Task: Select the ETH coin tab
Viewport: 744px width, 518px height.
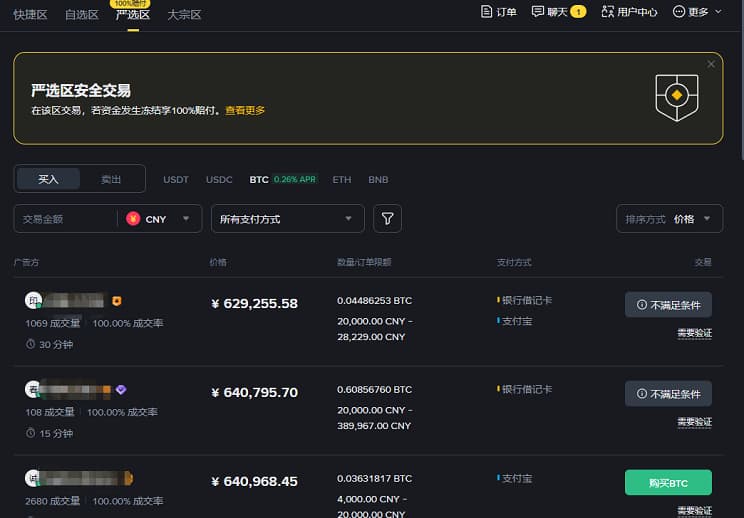Action: [x=342, y=180]
